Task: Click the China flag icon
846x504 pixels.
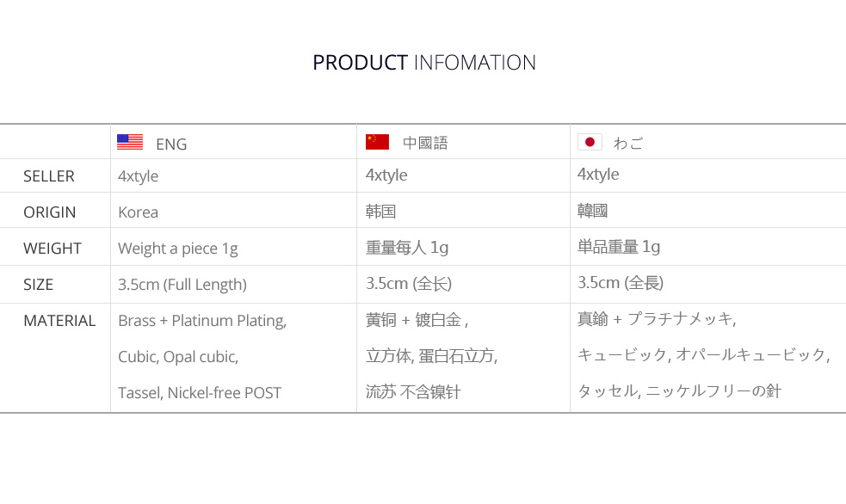Action: (377, 142)
